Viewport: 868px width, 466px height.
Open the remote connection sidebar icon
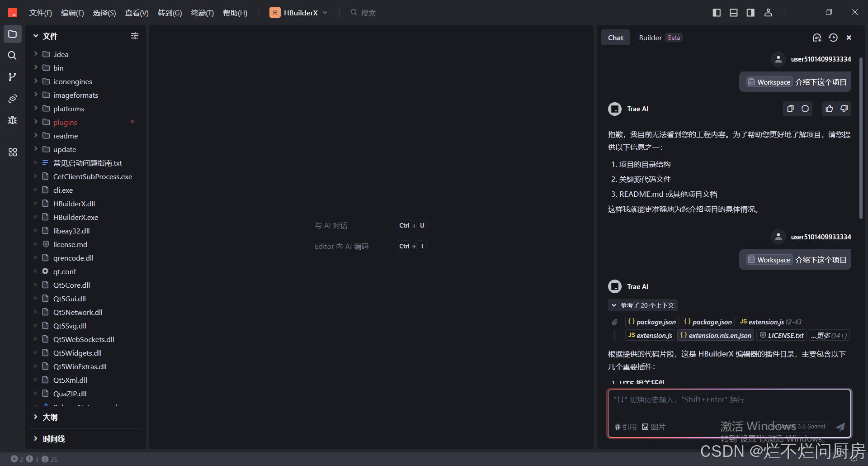pos(13,98)
